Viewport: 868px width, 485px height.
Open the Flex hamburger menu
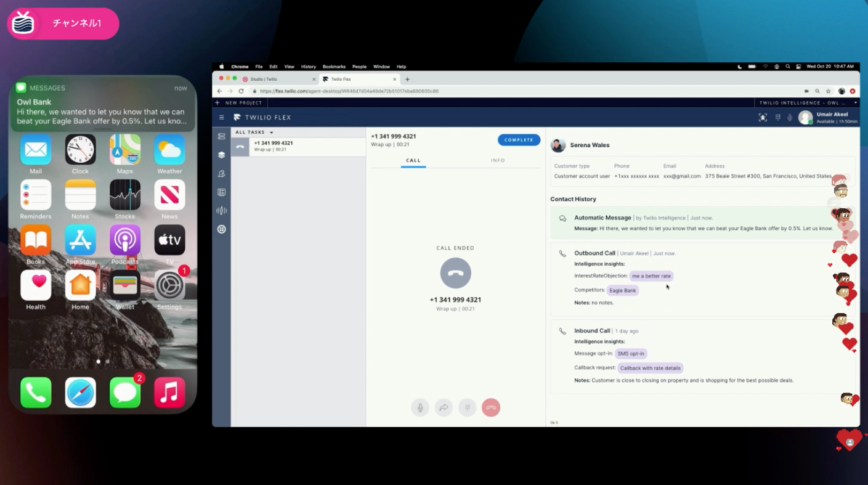tap(222, 117)
